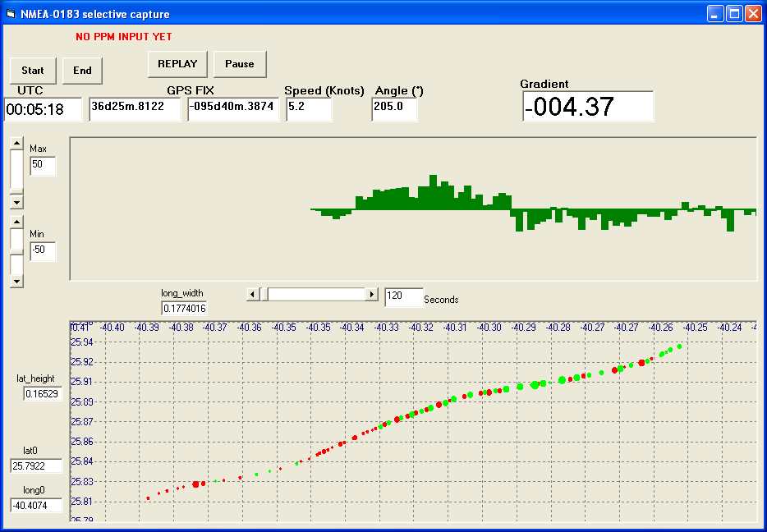Click the Max scrollbar down arrow
The height and width of the screenshot is (532, 767).
tap(17, 202)
